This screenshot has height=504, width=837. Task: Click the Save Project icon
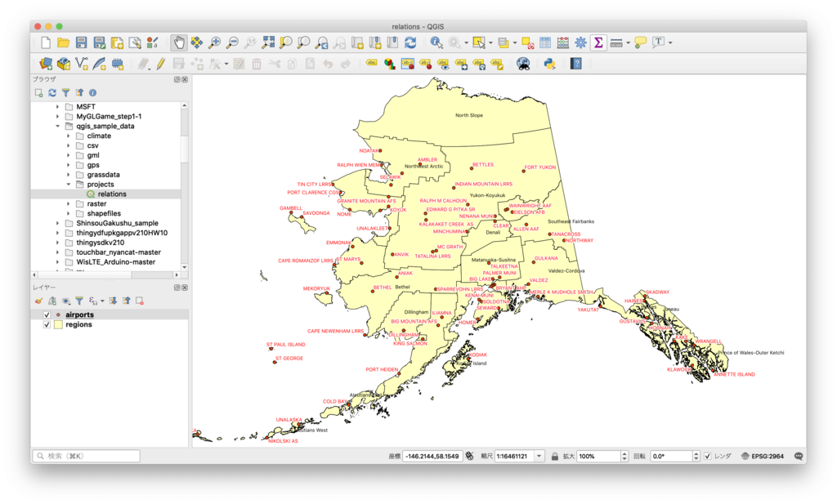82,42
